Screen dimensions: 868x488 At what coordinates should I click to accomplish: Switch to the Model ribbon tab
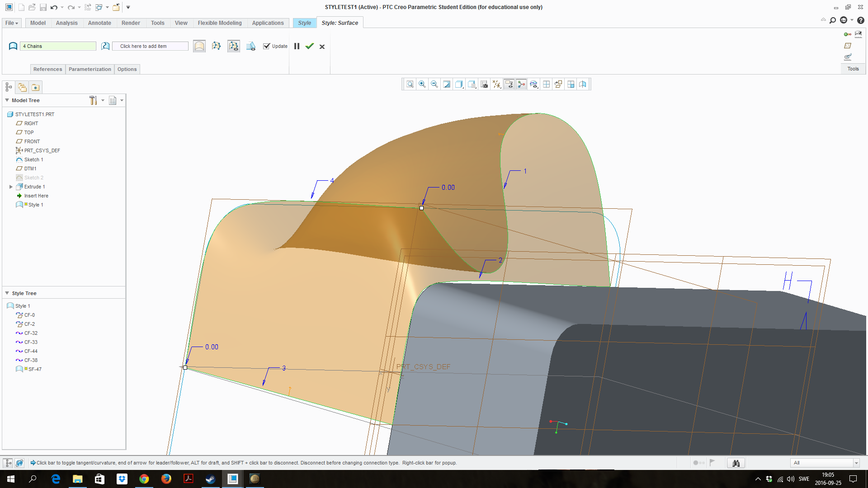[x=38, y=23]
